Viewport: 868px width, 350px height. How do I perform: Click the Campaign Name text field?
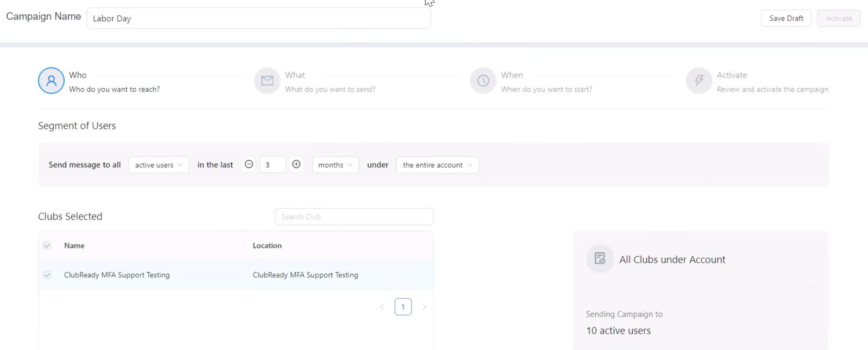(x=258, y=18)
